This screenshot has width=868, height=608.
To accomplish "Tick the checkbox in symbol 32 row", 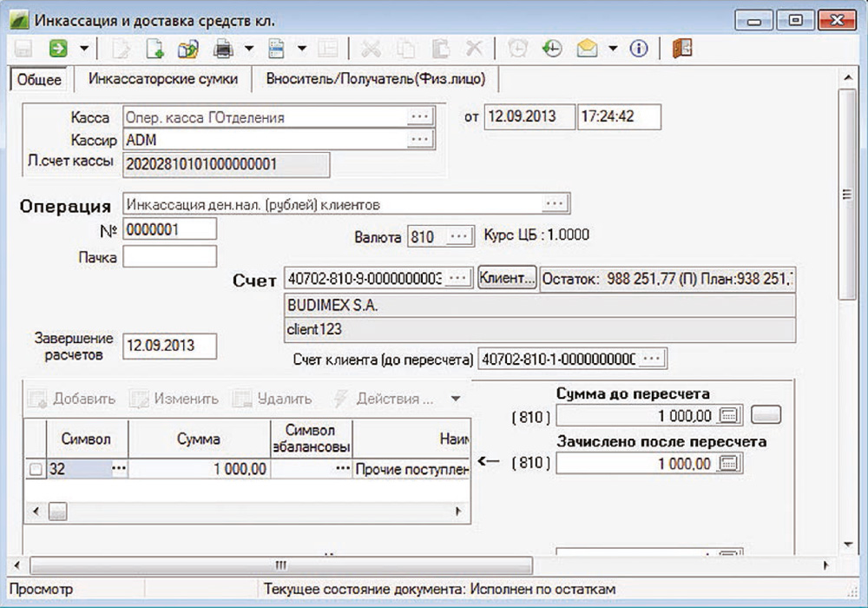I will [x=36, y=470].
